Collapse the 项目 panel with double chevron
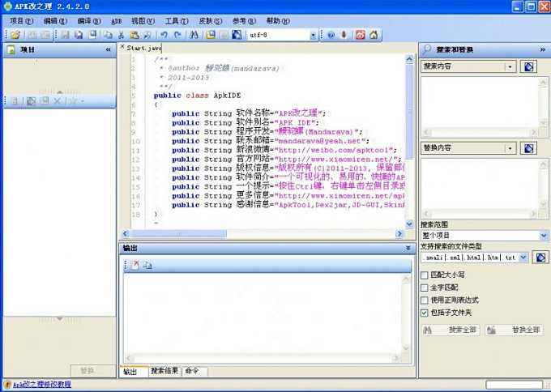Image resolution: width=551 pixels, height=392 pixels. (109, 50)
